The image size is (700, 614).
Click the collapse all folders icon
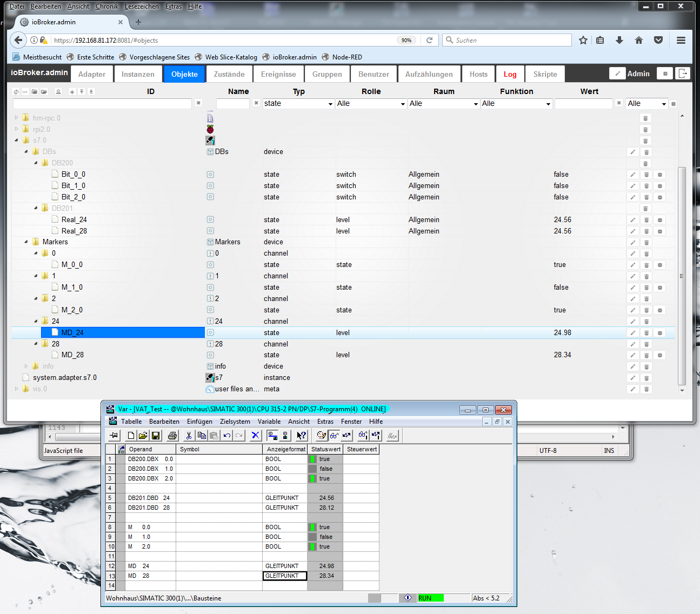35,92
